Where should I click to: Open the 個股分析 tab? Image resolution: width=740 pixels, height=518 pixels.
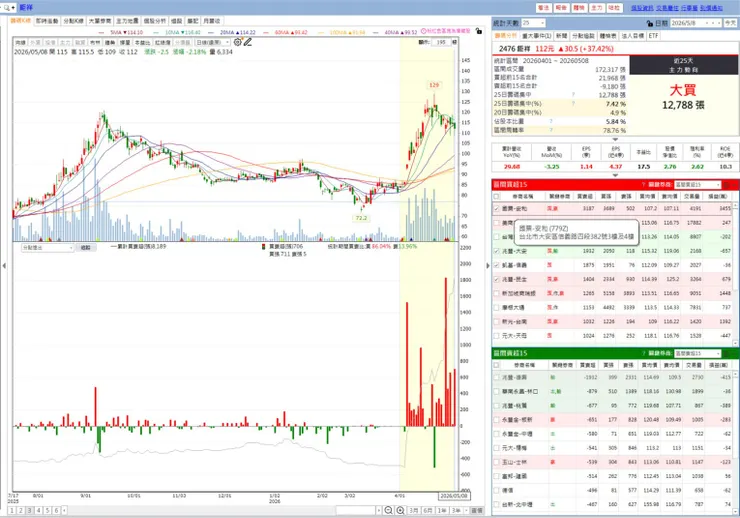pyautogui.click(x=155, y=21)
